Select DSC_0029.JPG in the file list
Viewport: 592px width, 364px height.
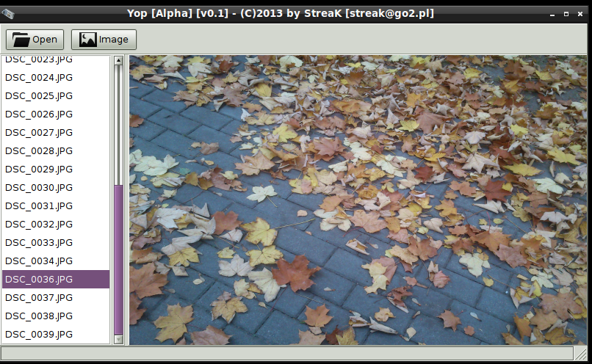tap(56, 169)
